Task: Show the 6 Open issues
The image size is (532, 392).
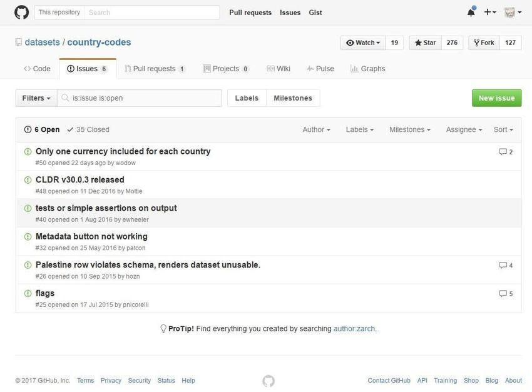Action: tap(42, 130)
